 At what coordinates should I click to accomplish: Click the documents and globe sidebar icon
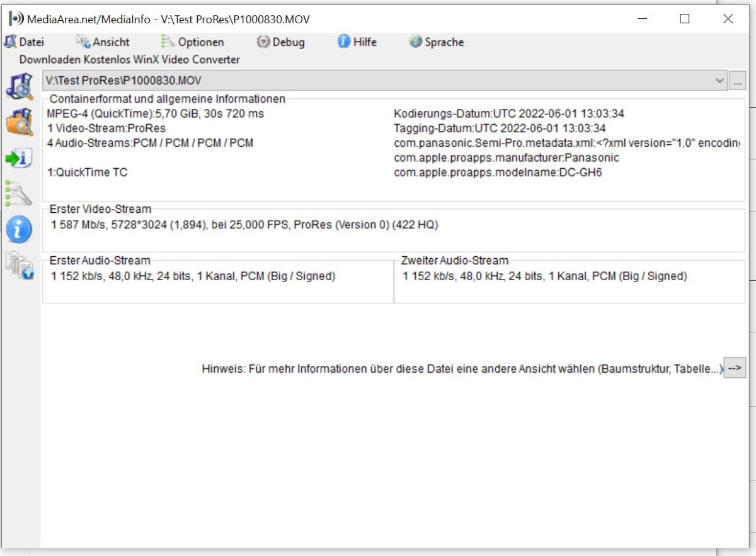coord(19,265)
